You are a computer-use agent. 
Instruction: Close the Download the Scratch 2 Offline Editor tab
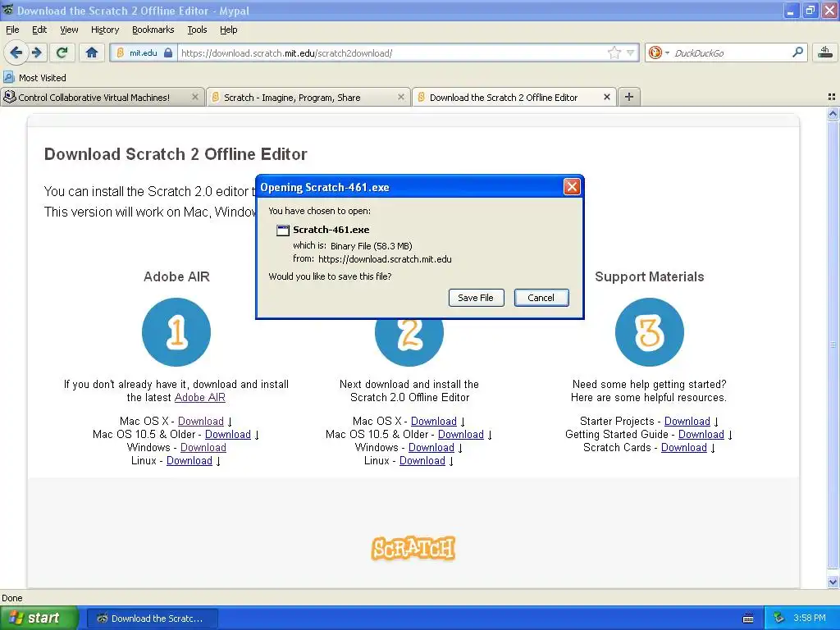pyautogui.click(x=606, y=97)
